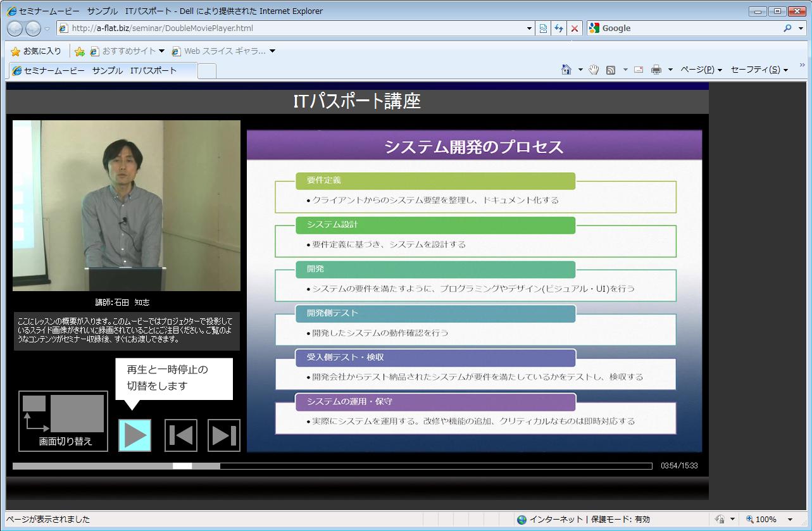
Task: Stop page loading with red X icon
Action: pyautogui.click(x=574, y=28)
